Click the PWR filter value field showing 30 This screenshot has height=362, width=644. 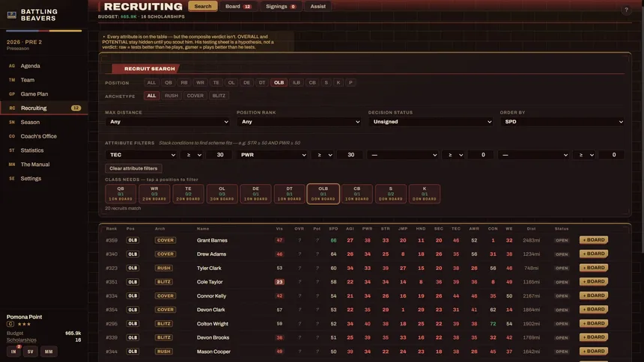350,155
